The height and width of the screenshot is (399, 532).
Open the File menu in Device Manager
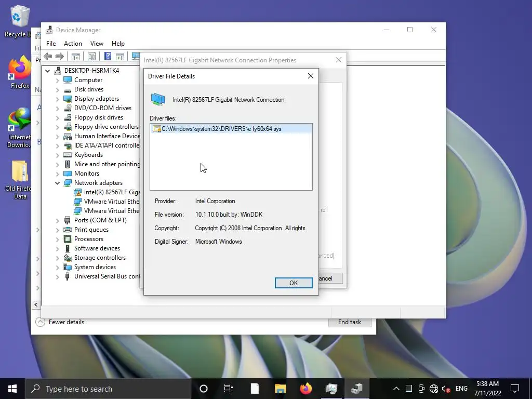pyautogui.click(x=51, y=44)
